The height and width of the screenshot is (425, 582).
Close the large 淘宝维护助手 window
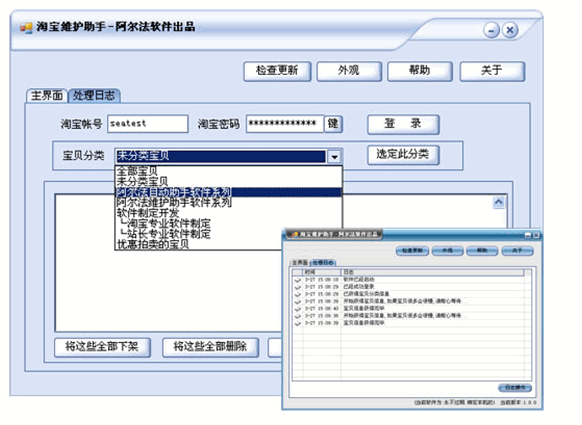pyautogui.click(x=510, y=30)
